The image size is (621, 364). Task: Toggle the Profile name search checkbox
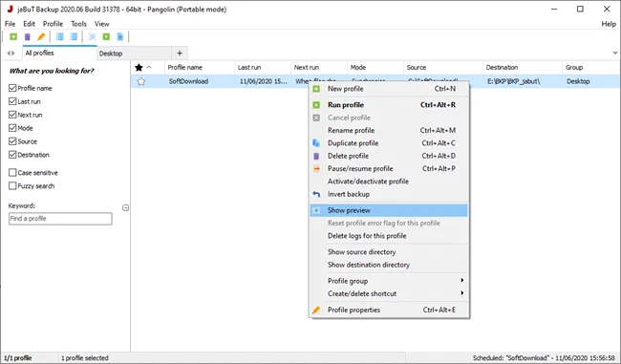(x=12, y=88)
